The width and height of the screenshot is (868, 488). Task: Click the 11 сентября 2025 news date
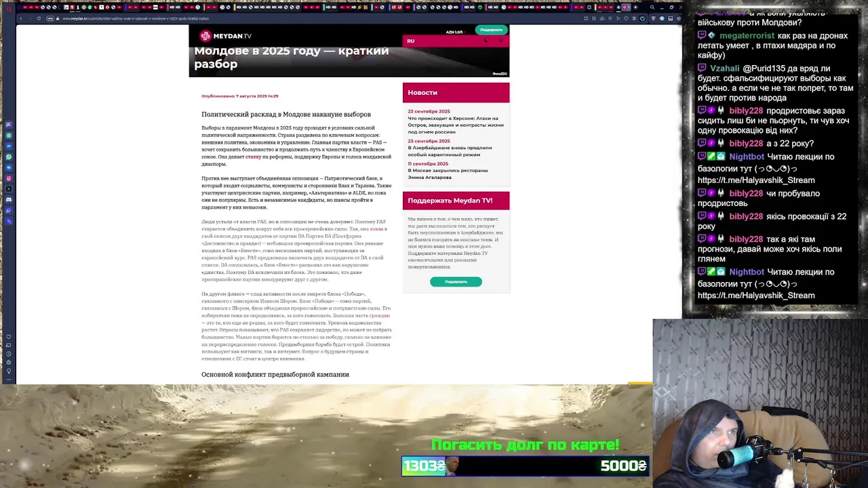tap(428, 163)
